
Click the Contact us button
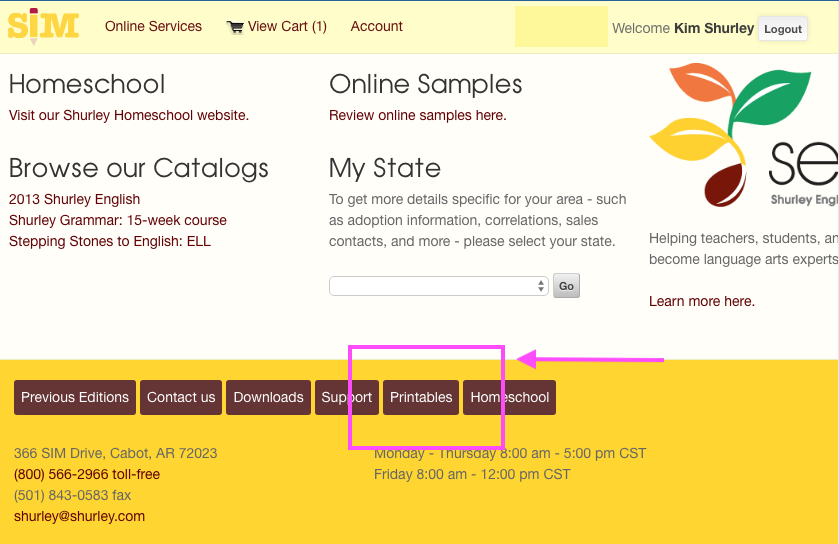[x=181, y=397]
